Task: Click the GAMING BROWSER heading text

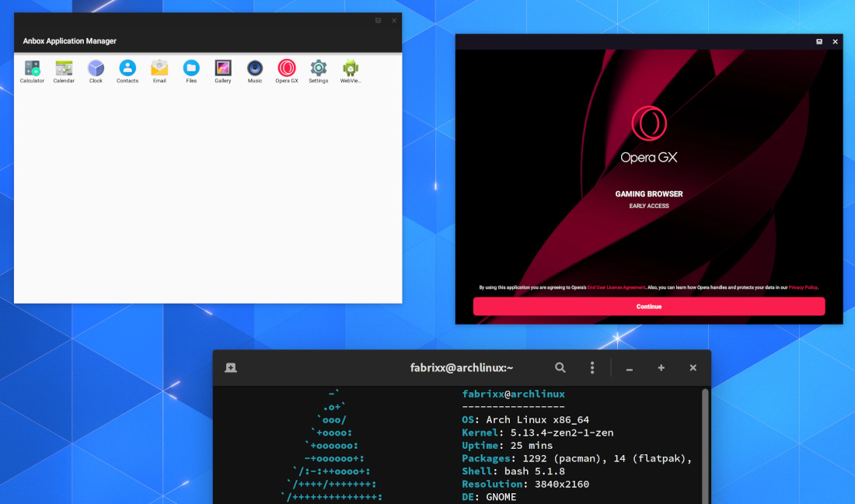Action: [x=649, y=194]
